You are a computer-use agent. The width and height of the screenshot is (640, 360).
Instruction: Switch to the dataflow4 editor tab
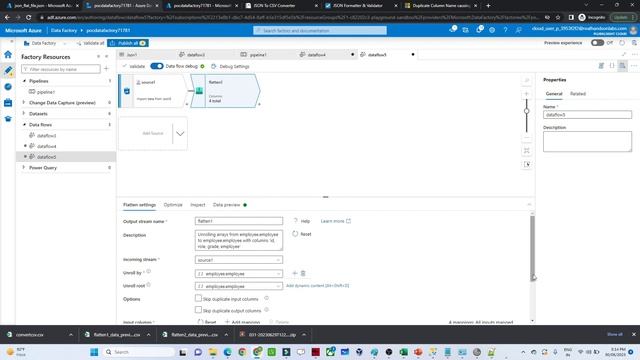[x=317, y=55]
